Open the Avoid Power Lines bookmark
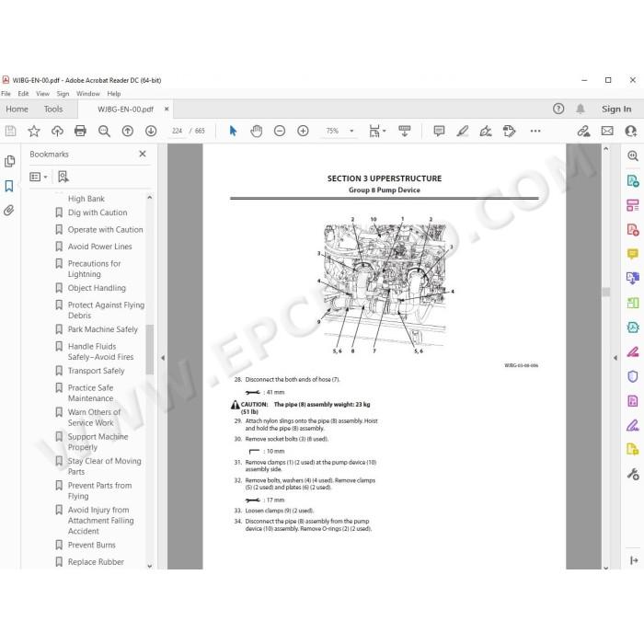 point(99,247)
